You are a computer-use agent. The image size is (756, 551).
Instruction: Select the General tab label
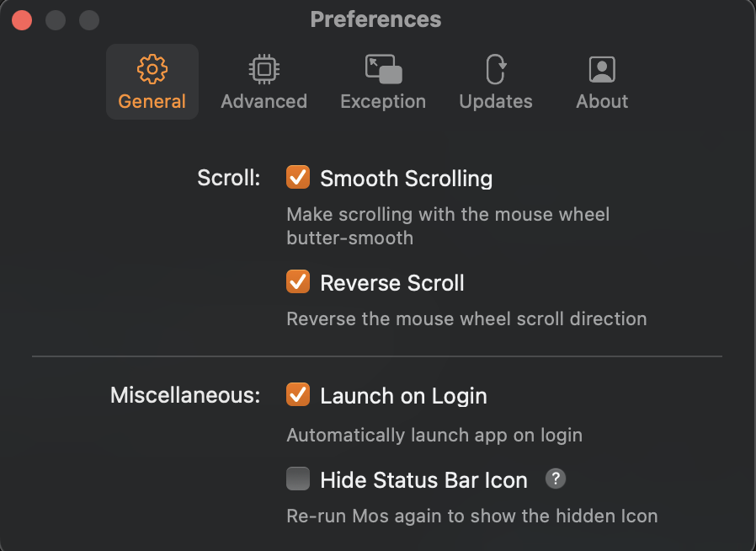152,102
